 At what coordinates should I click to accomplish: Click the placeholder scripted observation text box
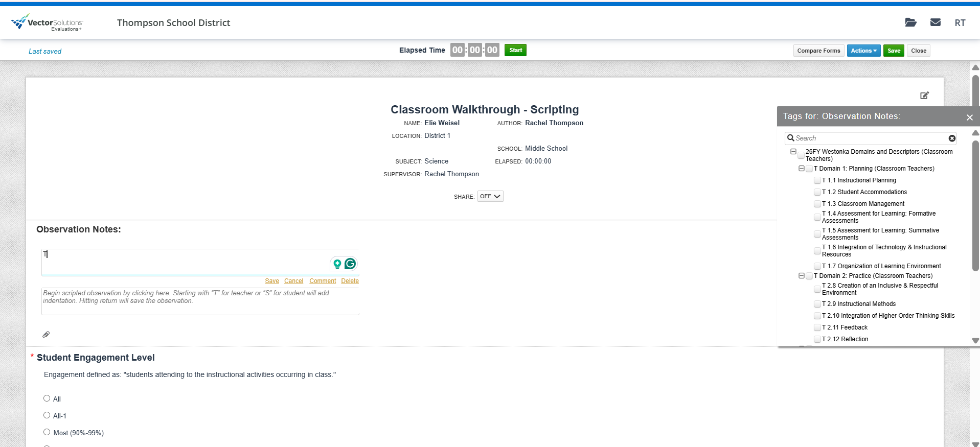point(200,301)
